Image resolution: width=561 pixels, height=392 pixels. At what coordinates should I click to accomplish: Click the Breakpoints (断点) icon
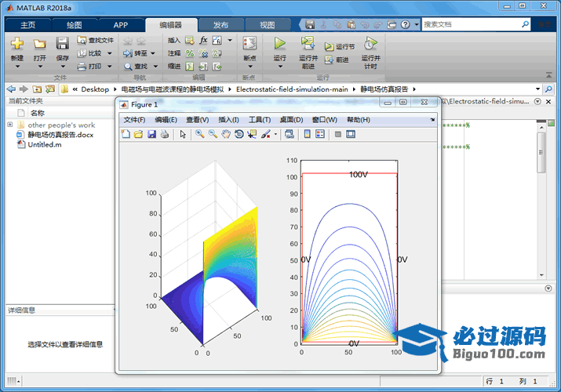pos(250,43)
